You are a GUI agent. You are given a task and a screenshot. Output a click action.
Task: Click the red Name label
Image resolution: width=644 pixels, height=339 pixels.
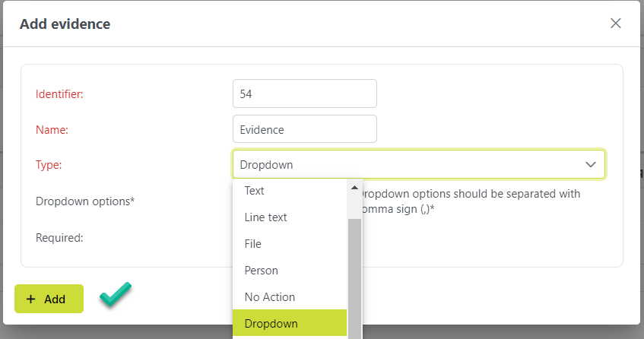[52, 130]
